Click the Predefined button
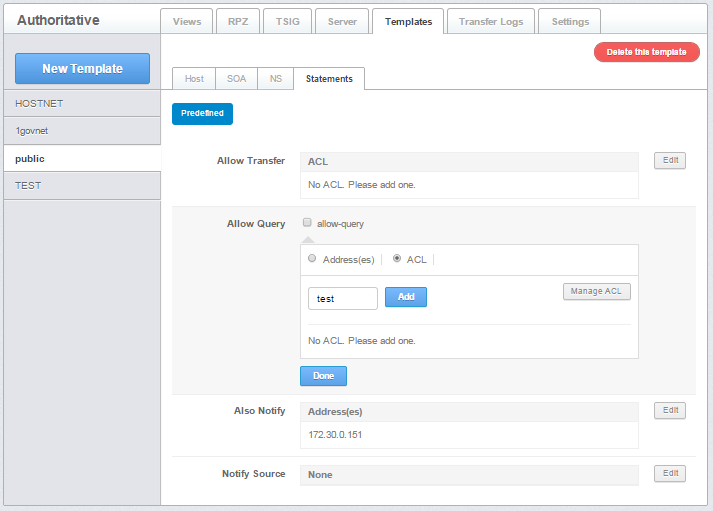Image resolution: width=713 pixels, height=511 pixels. click(202, 114)
